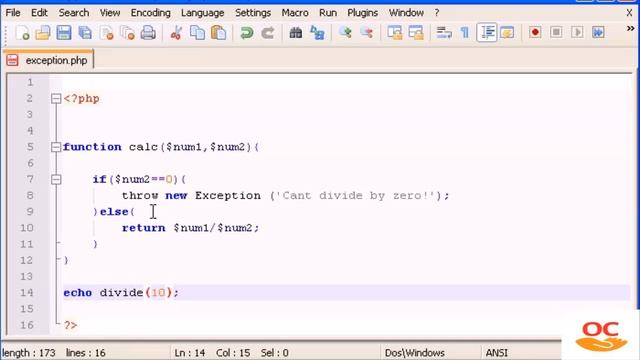
Task: Play back the recorded macro
Action: (577, 32)
